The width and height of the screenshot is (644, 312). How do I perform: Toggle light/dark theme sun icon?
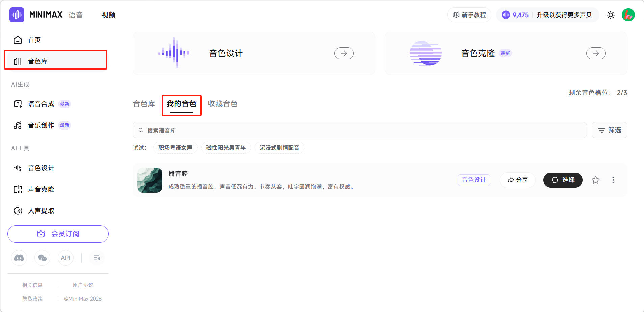tap(610, 15)
